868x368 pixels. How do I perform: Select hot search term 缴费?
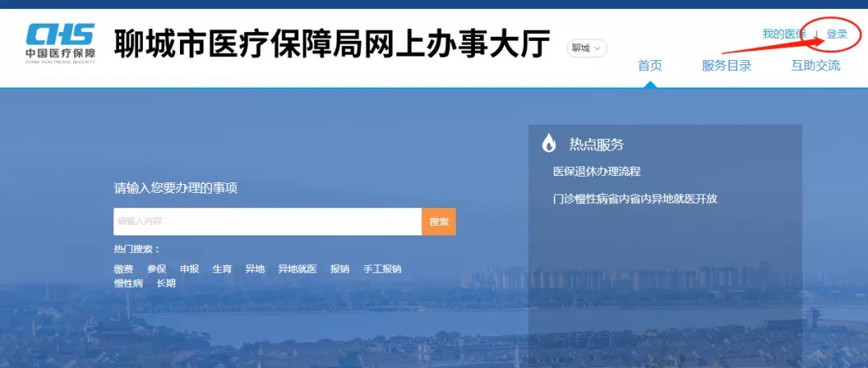tap(124, 269)
